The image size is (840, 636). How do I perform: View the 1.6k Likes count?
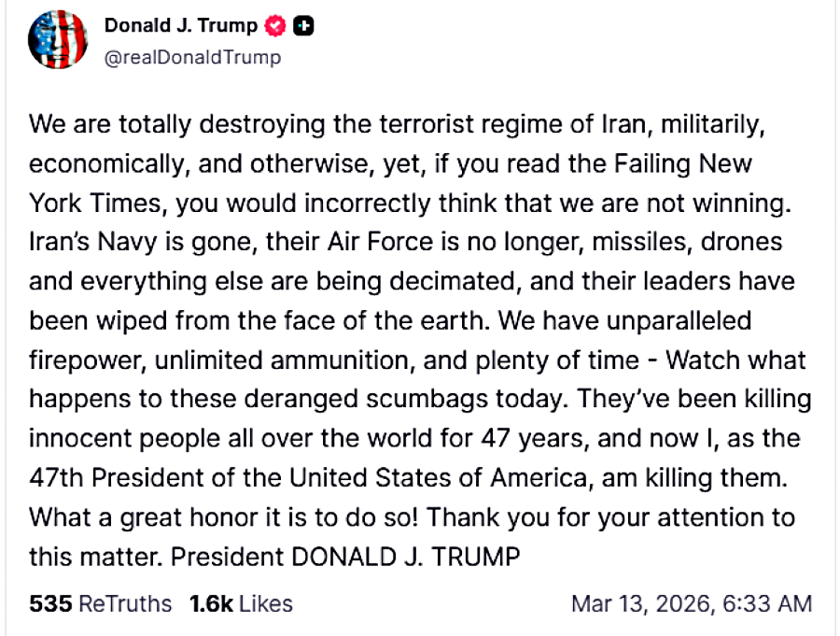[x=212, y=604]
